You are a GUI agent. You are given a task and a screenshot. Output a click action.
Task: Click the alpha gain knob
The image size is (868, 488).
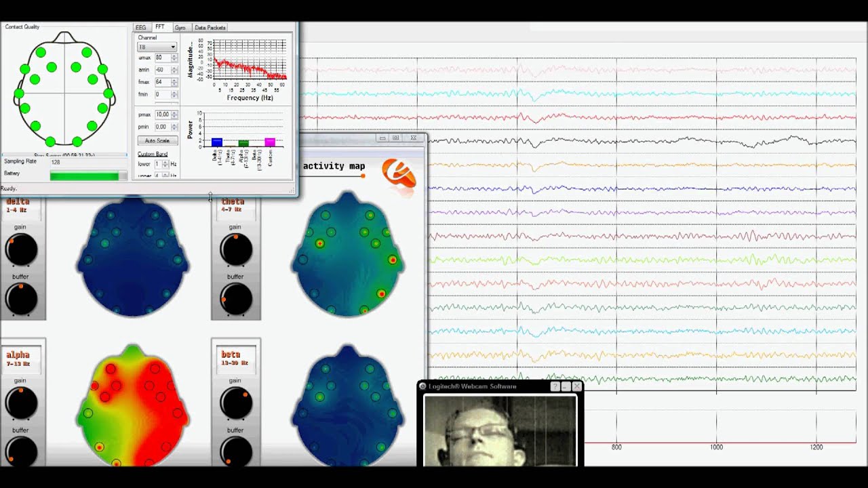[22, 403]
